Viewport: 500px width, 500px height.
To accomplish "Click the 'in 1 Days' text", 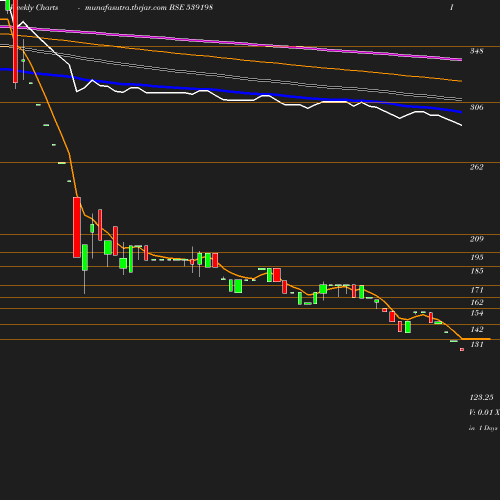I will (483, 428).
